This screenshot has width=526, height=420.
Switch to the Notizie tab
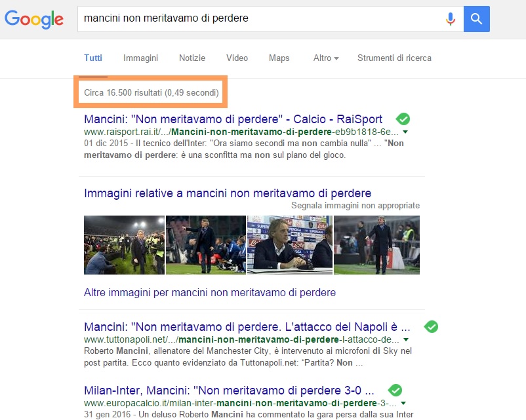coord(192,58)
